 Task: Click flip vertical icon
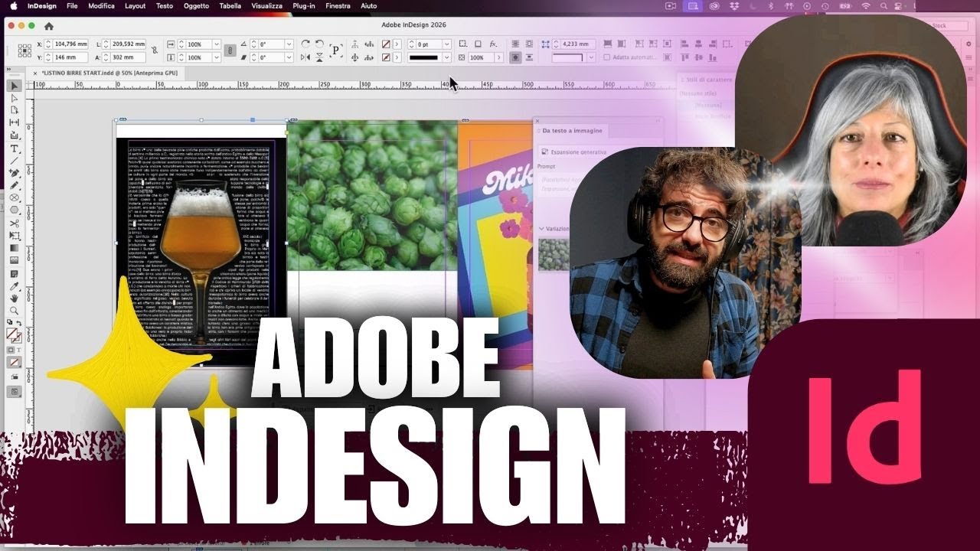(319, 57)
